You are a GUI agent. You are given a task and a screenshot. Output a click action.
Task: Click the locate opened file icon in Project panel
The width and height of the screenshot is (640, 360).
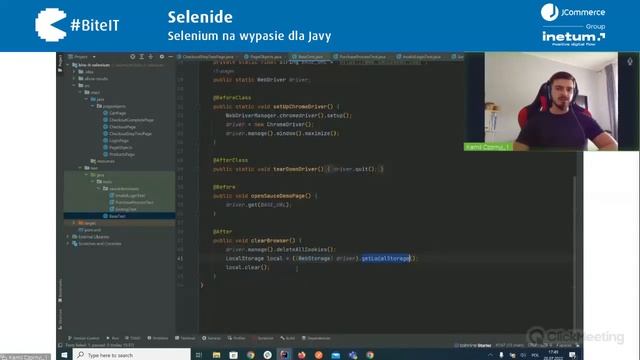(x=133, y=57)
